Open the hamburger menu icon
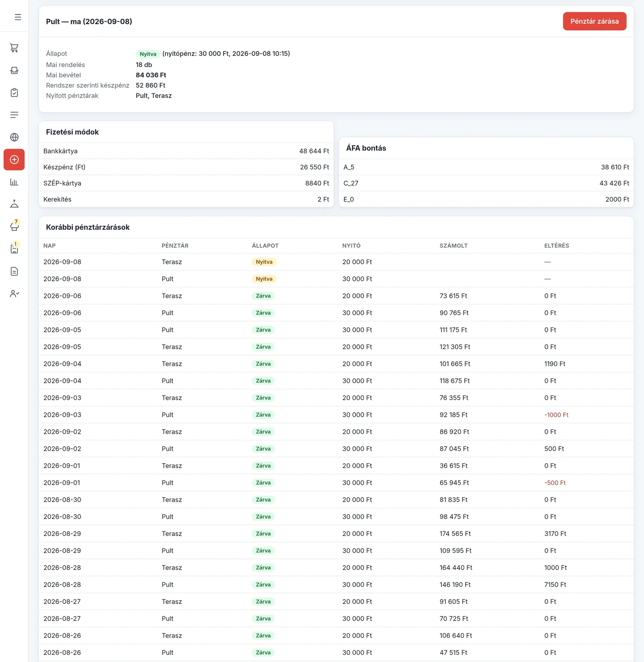The image size is (644, 662). point(18,17)
